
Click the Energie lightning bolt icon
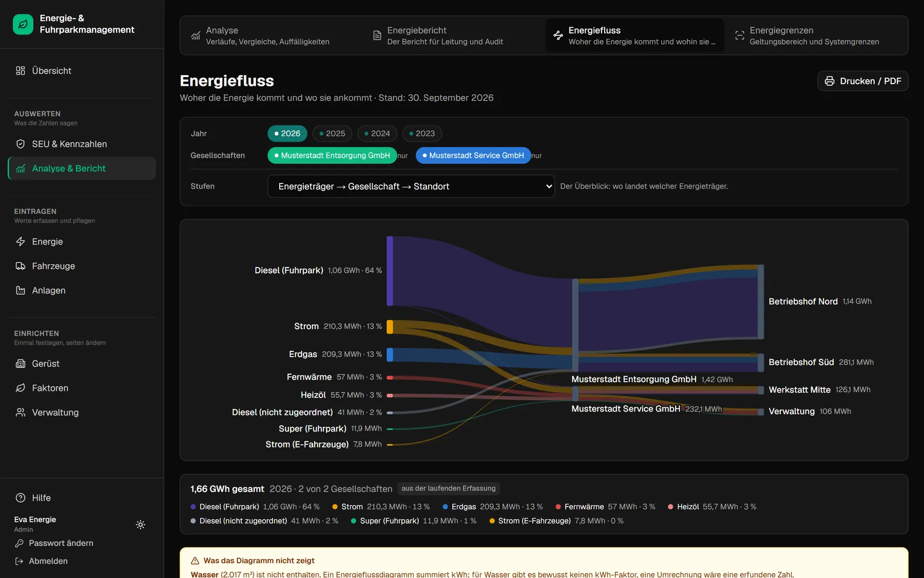pos(21,242)
